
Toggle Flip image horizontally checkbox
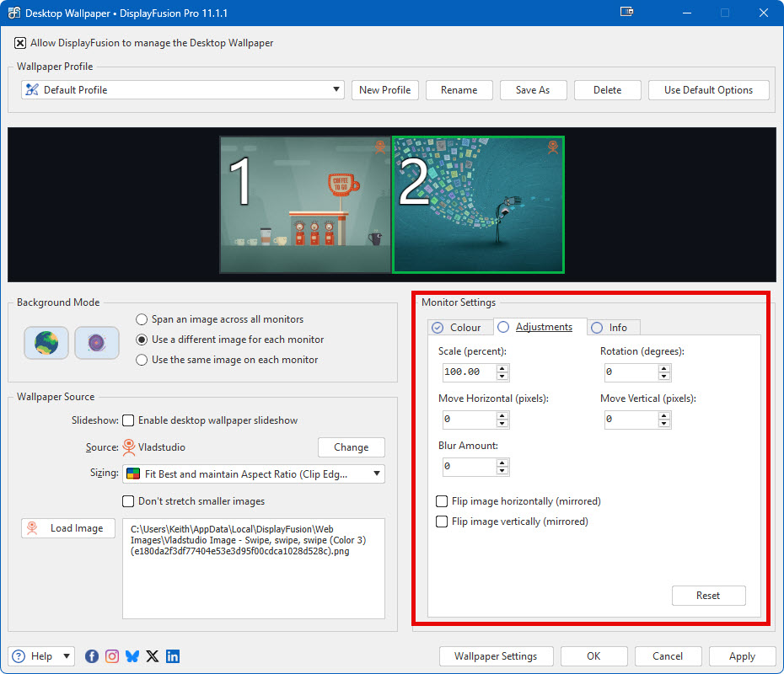click(442, 501)
